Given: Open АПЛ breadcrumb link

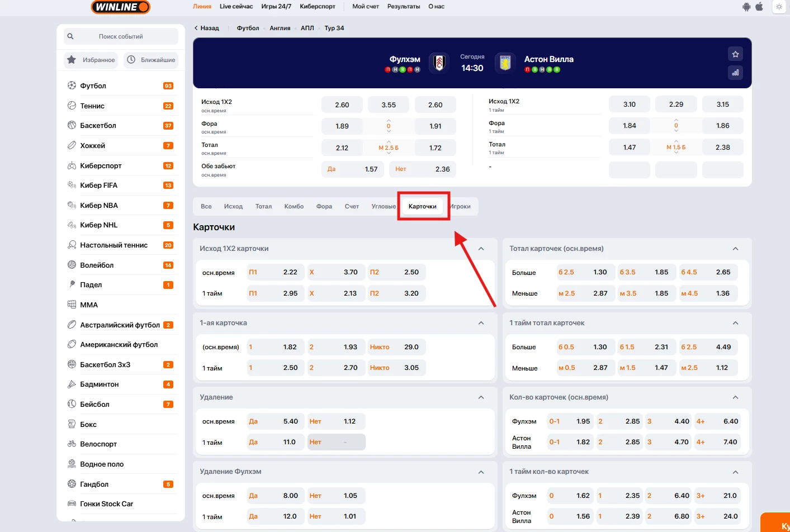Looking at the screenshot, I should (308, 28).
